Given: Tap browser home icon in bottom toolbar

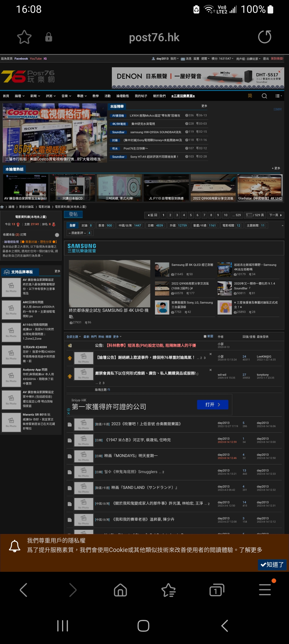Looking at the screenshot, I should (x=120, y=590).
